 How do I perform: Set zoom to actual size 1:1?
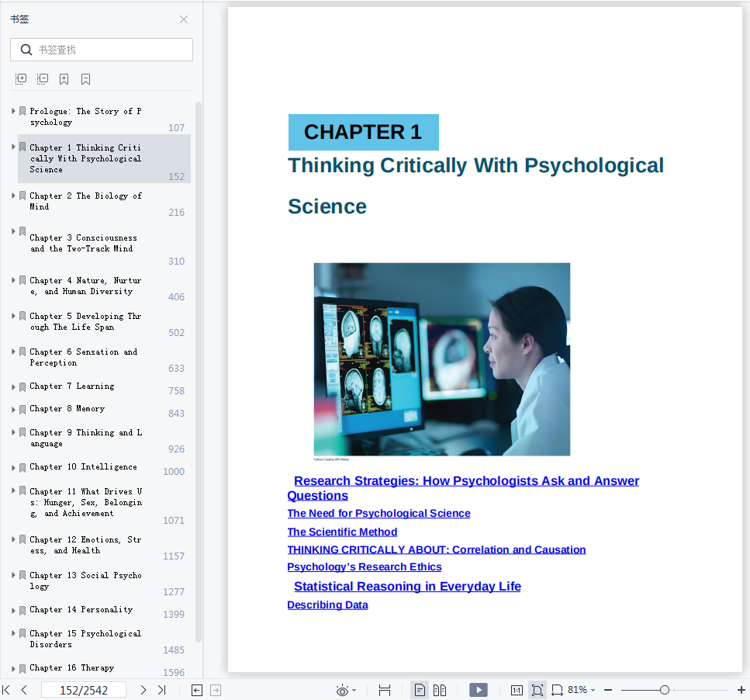(517, 690)
